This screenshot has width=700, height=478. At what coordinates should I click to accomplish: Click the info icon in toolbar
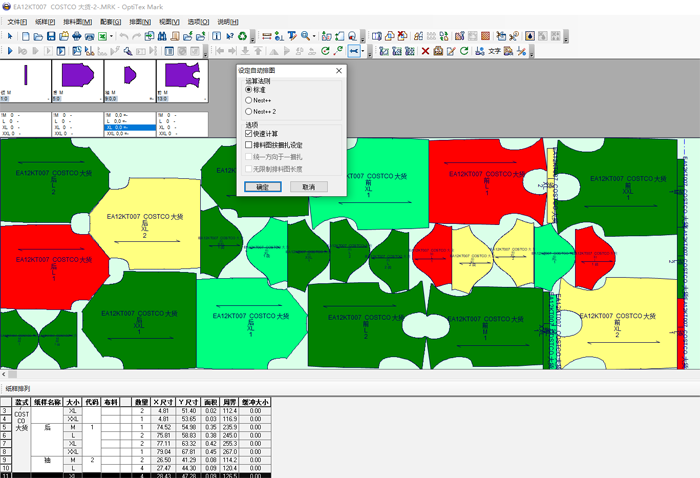(x=217, y=37)
